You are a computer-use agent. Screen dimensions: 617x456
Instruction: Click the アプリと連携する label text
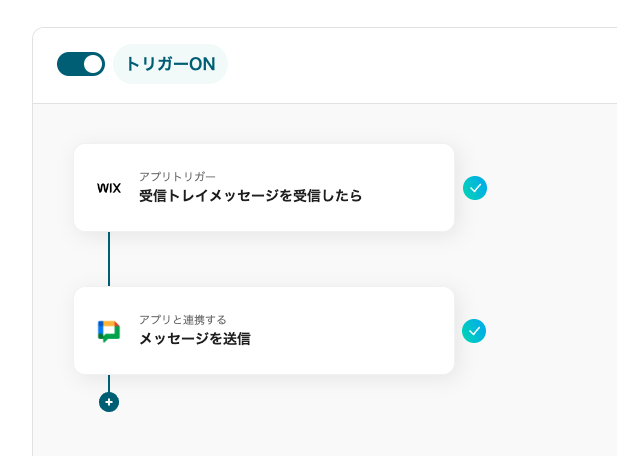point(182,319)
